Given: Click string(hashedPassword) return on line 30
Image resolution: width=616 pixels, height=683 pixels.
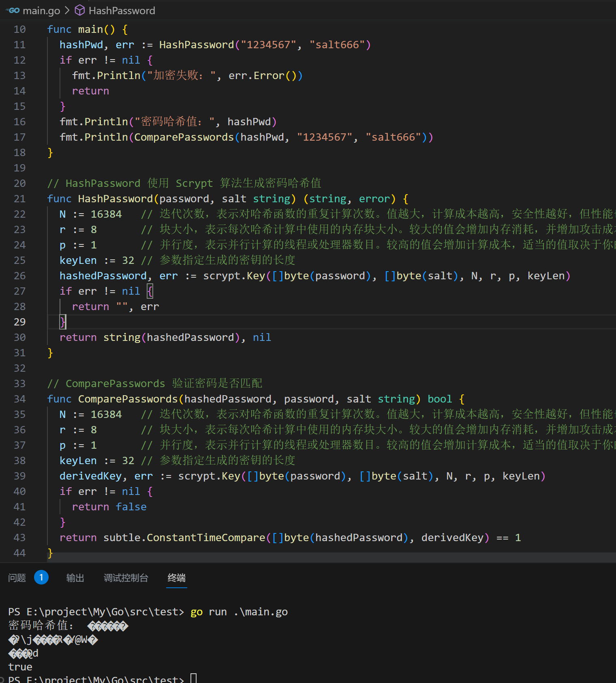Looking at the screenshot, I should pyautogui.click(x=172, y=337).
